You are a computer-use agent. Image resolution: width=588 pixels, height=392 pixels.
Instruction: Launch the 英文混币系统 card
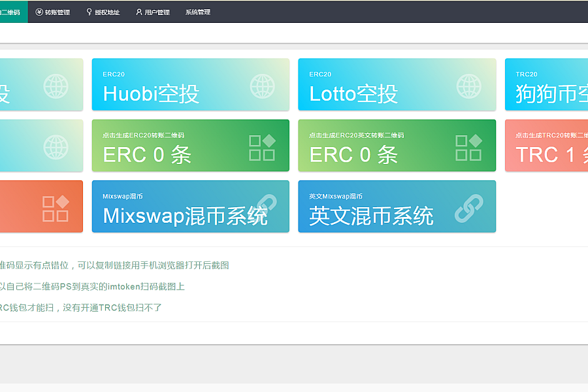(397, 206)
